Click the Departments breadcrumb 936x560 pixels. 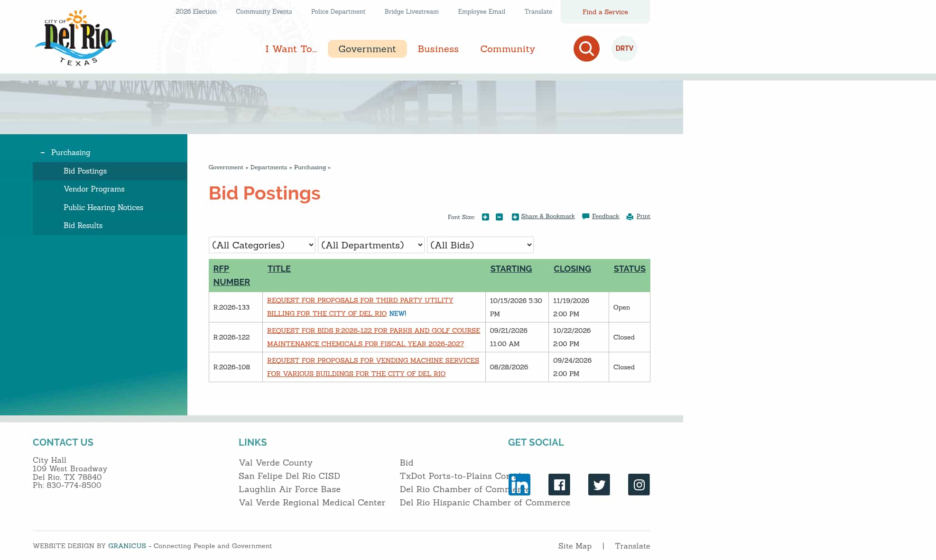click(269, 167)
